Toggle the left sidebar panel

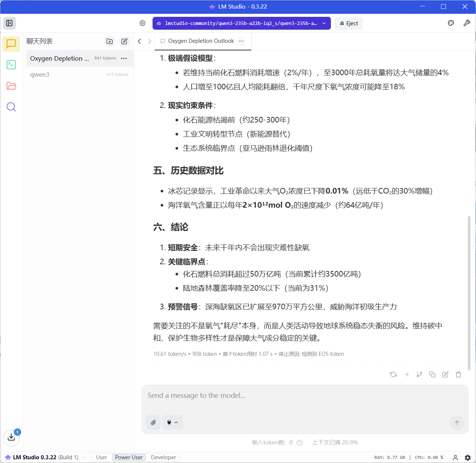[10, 23]
